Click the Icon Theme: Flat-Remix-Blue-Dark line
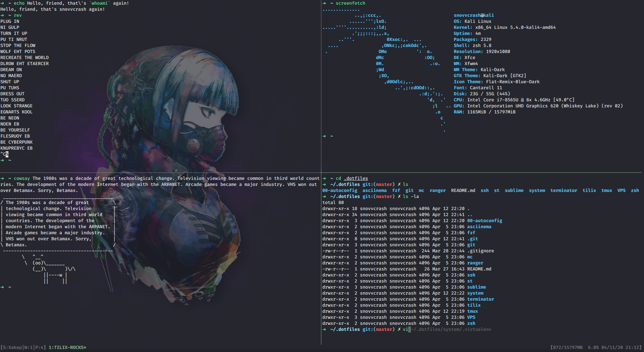Screen dimensions: 644x352 pos(496,82)
